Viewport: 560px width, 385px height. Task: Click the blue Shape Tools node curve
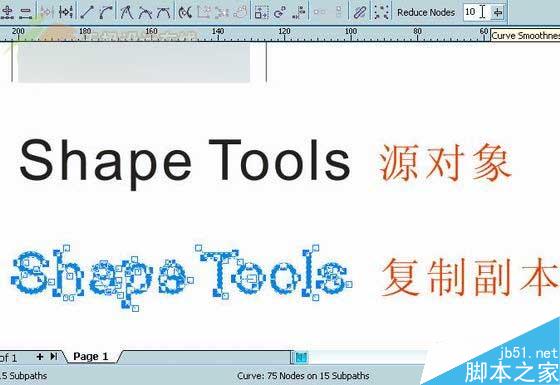point(181,277)
